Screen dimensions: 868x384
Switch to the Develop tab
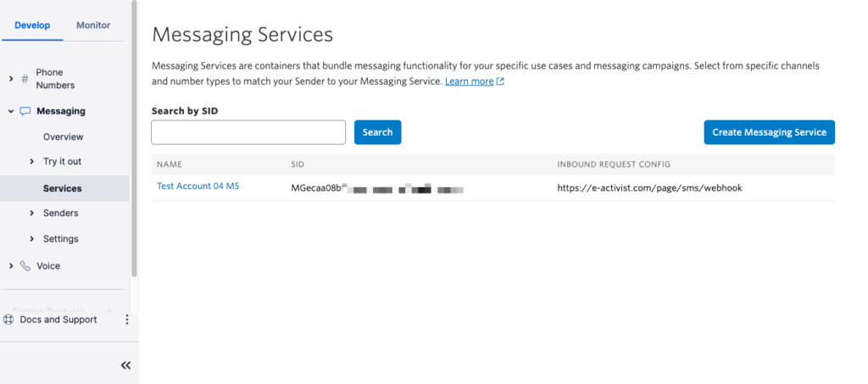[32, 25]
